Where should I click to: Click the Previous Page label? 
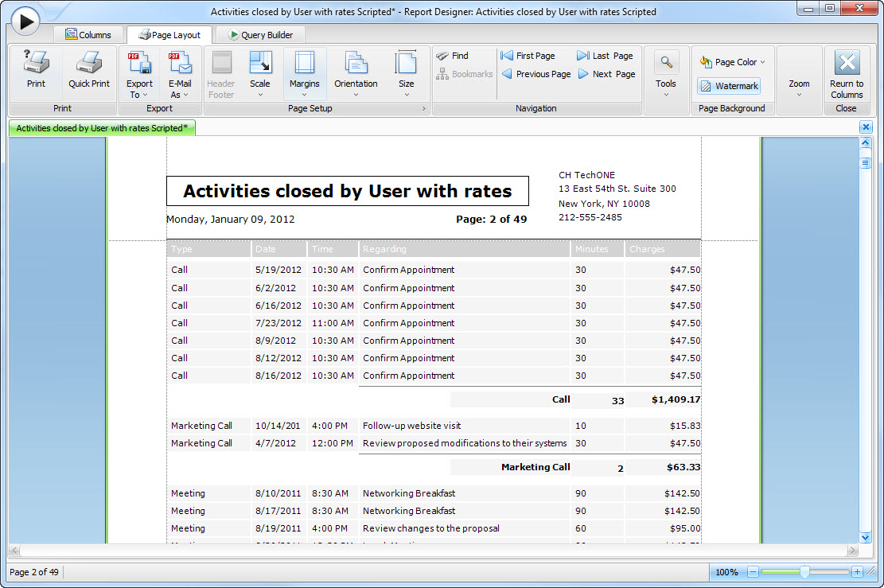[x=543, y=74]
